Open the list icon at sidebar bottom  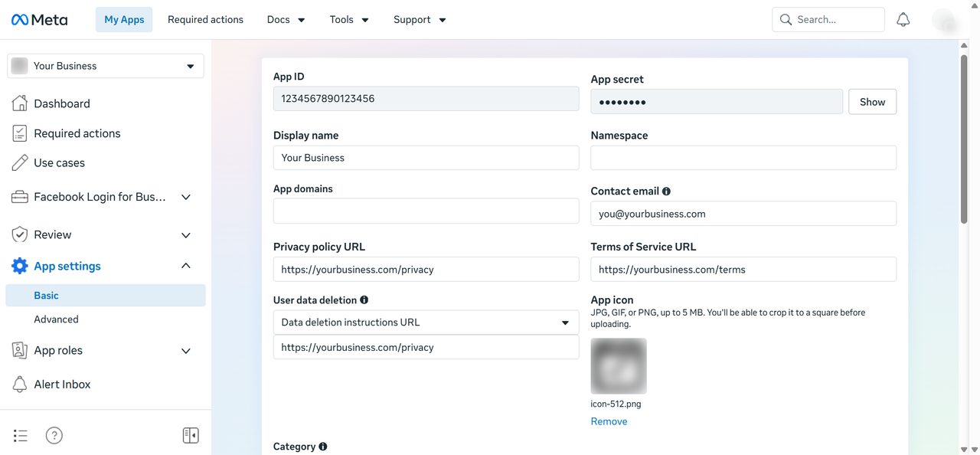pyautogui.click(x=21, y=436)
